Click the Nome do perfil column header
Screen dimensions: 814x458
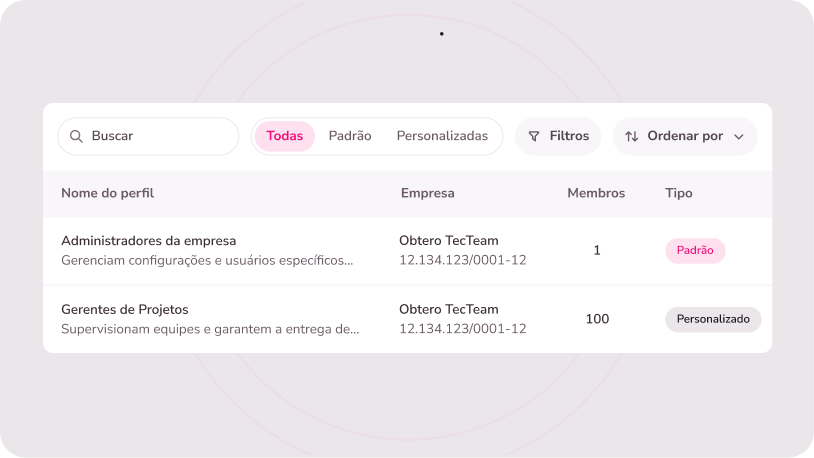point(108,193)
